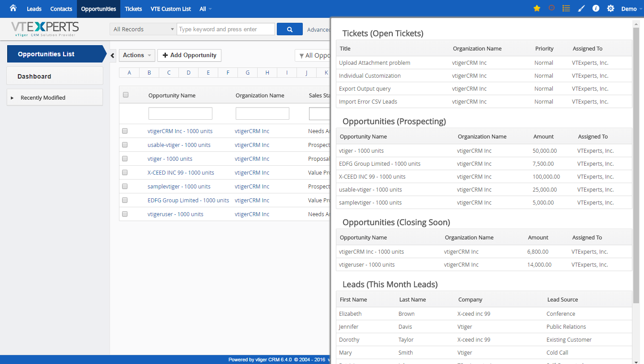Click the Priority column header in Tickets
The width and height of the screenshot is (644, 364).
[x=544, y=48]
